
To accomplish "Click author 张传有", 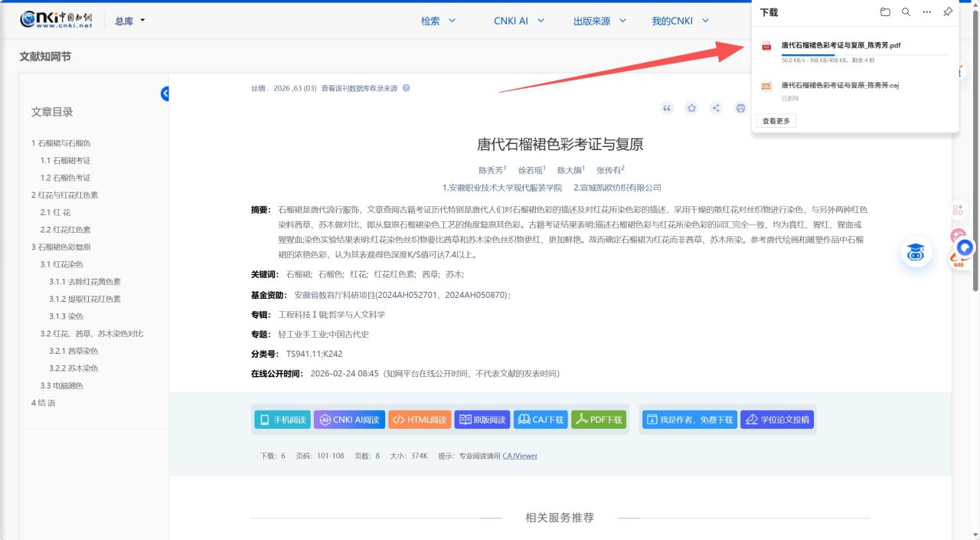I will (x=609, y=170).
